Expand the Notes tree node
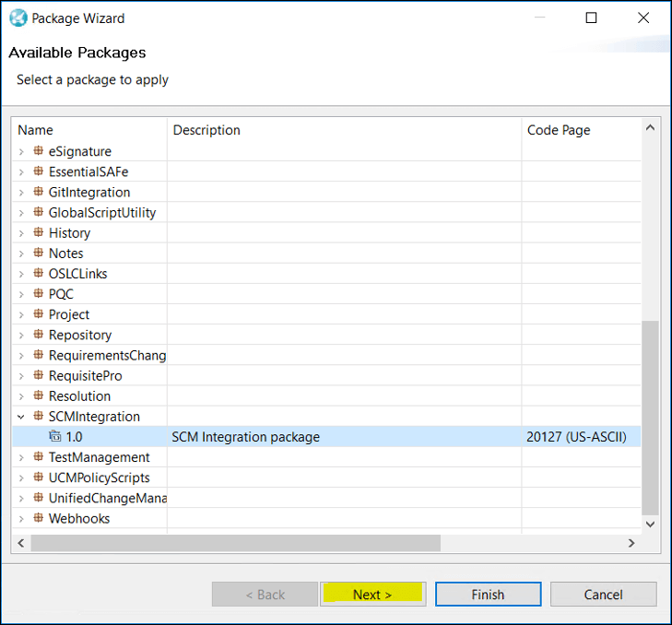 click(x=21, y=254)
